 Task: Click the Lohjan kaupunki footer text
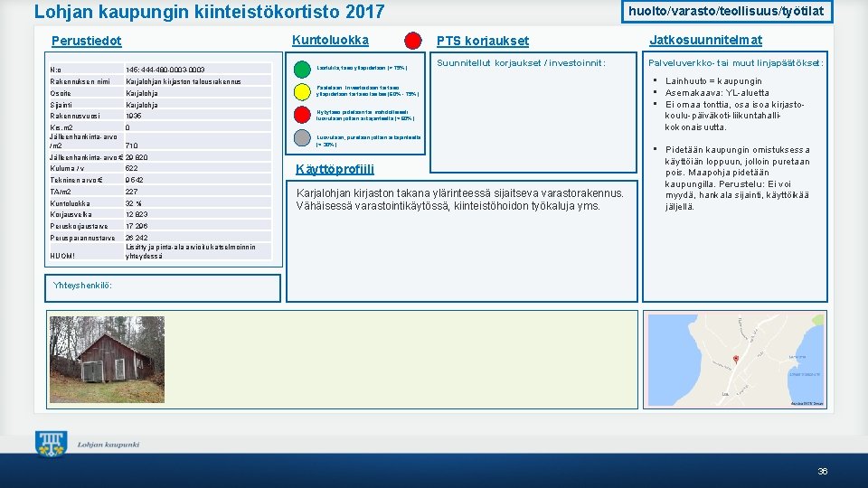click(x=108, y=445)
